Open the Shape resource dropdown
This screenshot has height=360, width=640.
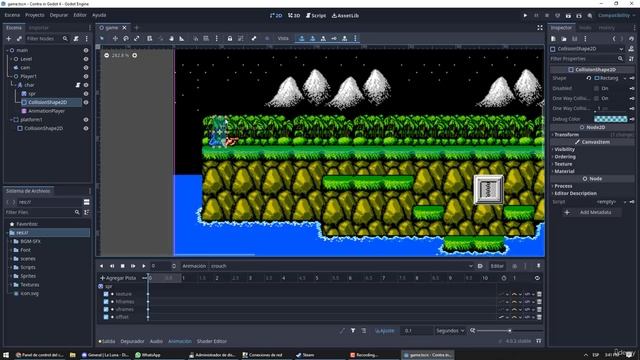[624, 78]
